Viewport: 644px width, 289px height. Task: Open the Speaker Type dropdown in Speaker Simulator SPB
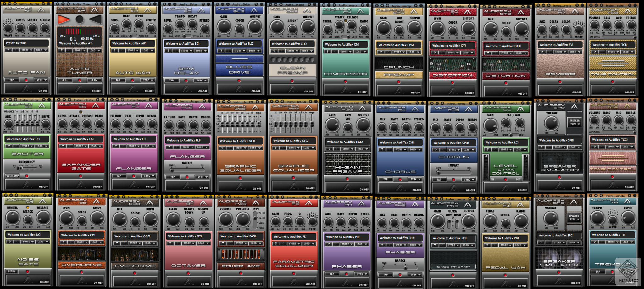(575, 122)
